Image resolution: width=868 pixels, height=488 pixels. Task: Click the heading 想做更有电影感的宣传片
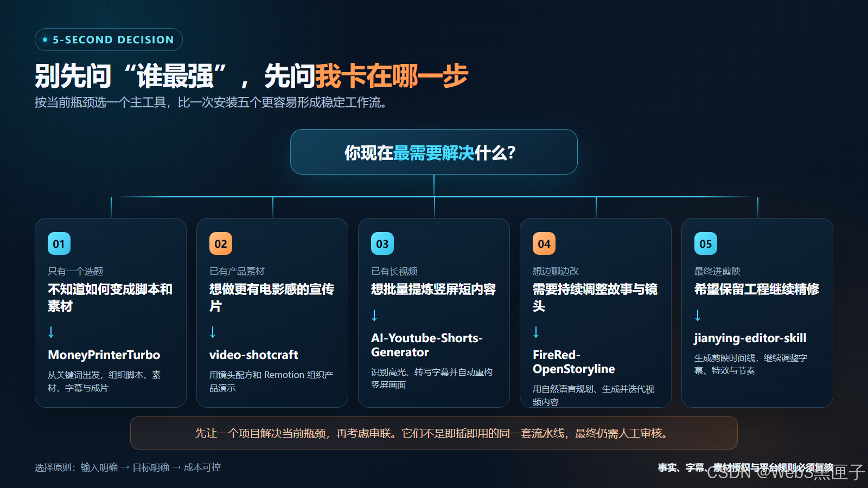coord(272,298)
